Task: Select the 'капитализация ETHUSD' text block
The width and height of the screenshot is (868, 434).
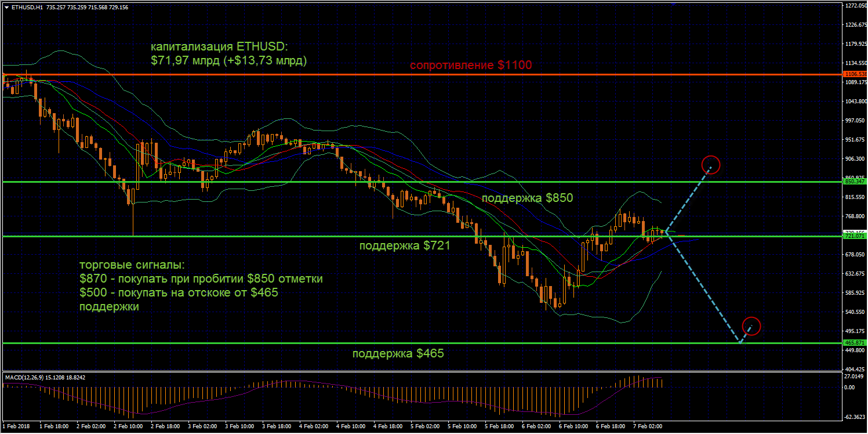Action: tap(228, 53)
